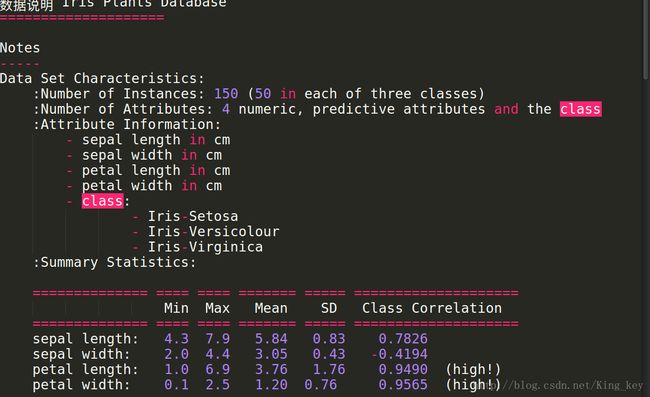This screenshot has width=650, height=397.
Task: Click correlation value 0.9565
Action: [x=403, y=385]
